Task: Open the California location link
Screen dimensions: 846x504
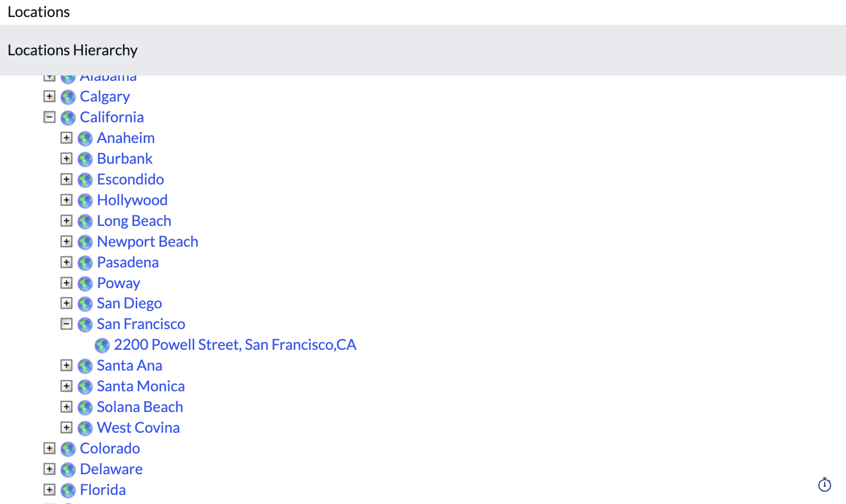Action: click(112, 117)
